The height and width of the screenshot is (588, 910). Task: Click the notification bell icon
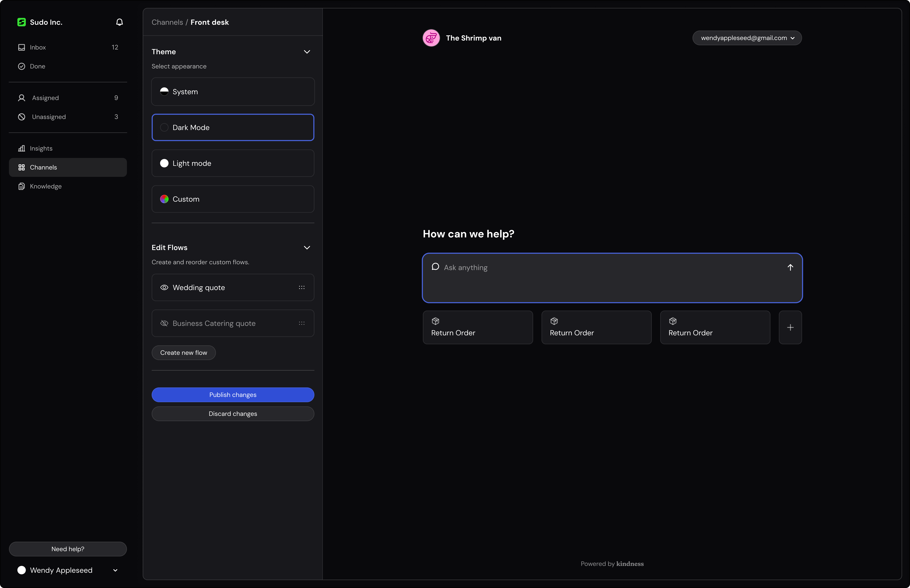pyautogui.click(x=120, y=22)
